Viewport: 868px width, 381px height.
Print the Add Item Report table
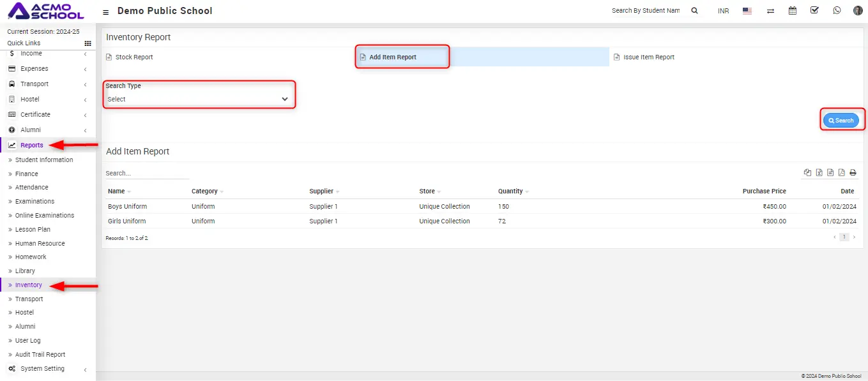[853, 173]
